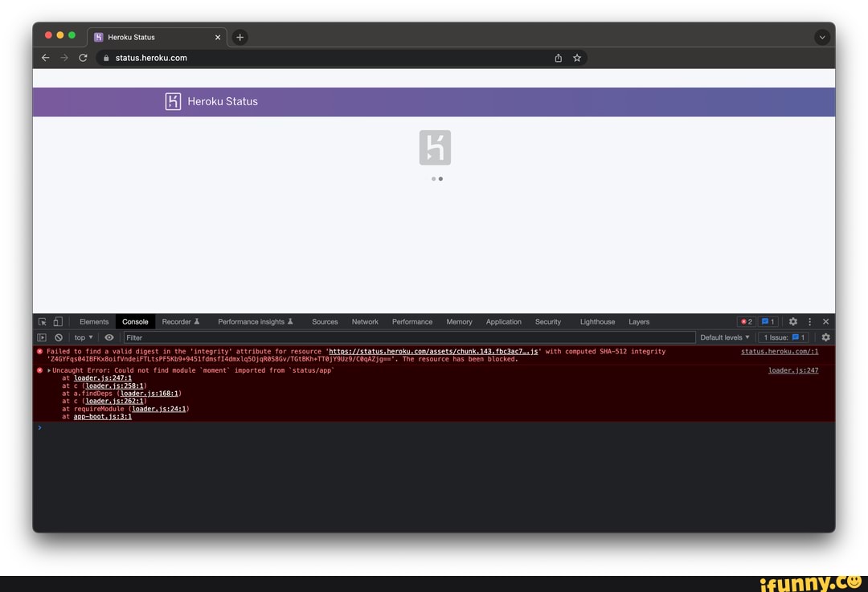
Task: Follow the status.heroku.com/:1 link
Action: [780, 351]
